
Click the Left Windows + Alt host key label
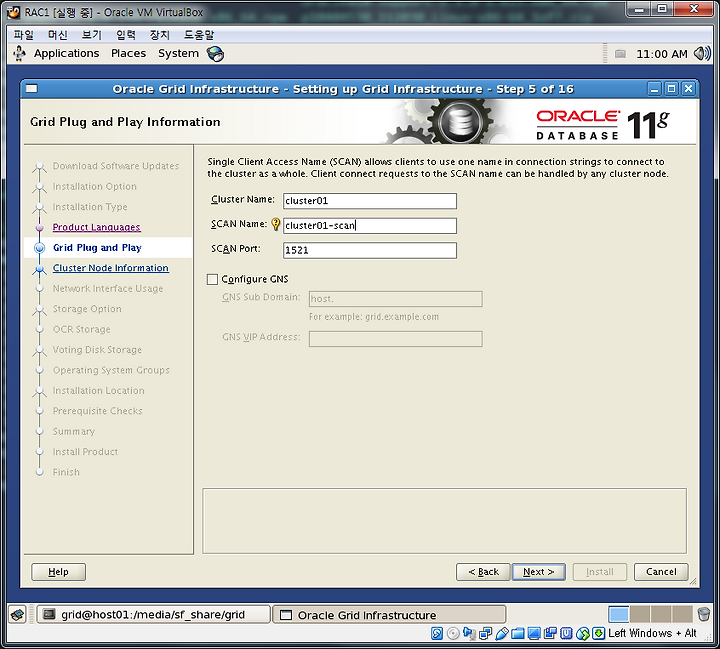[652, 633]
